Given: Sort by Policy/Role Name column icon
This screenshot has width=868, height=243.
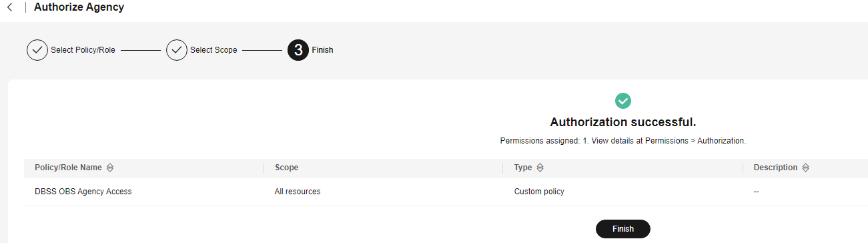Looking at the screenshot, I should [x=111, y=168].
